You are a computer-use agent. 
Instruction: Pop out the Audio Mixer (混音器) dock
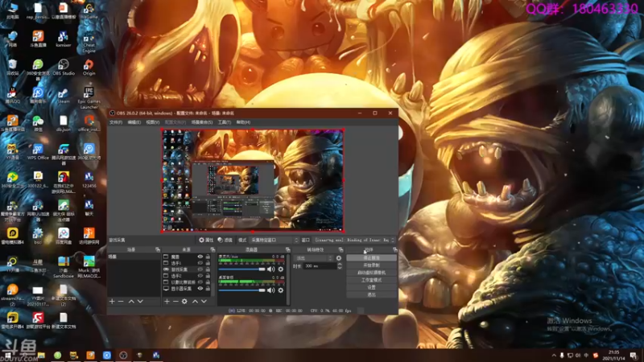click(x=287, y=249)
